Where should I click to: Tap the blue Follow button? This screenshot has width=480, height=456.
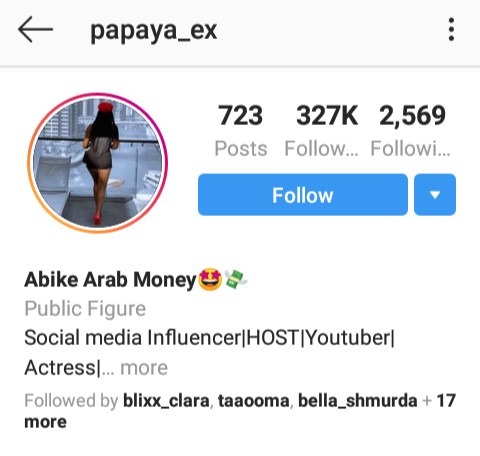click(303, 195)
